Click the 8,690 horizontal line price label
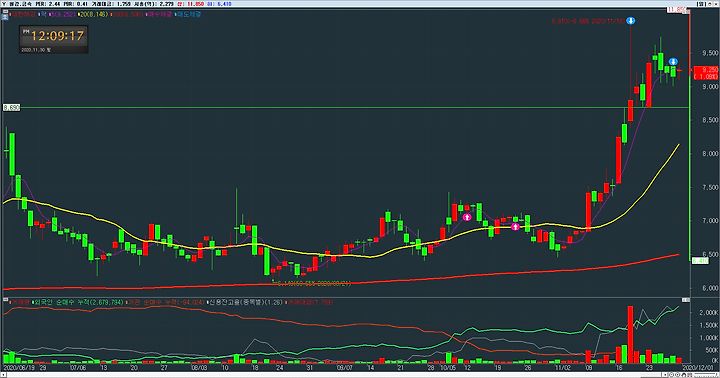This screenshot has width=720, height=378. [x=11, y=107]
